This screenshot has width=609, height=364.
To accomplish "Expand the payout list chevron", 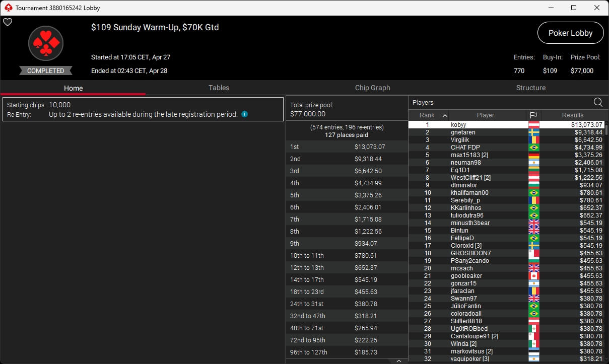I will [398, 360].
